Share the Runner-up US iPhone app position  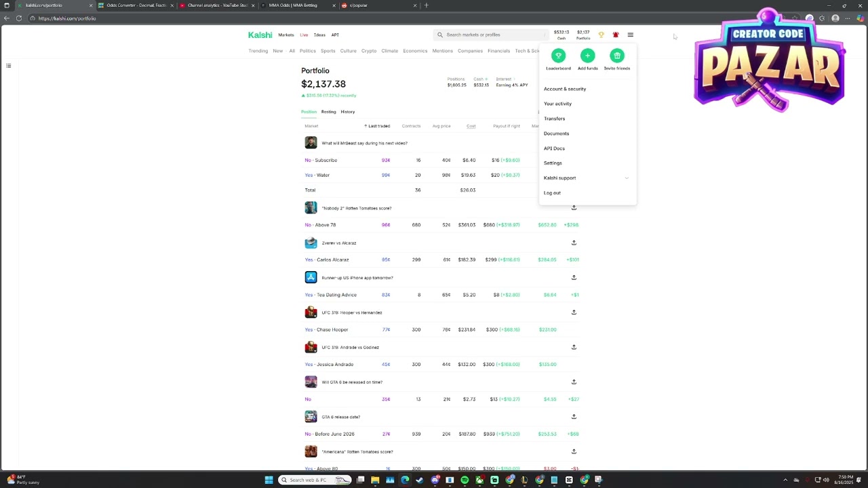[x=574, y=277]
